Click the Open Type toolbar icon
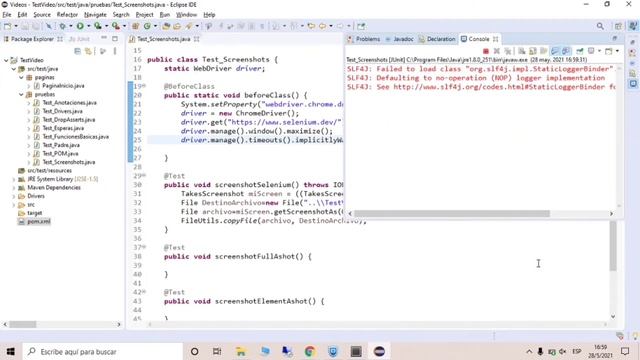 pyautogui.click(x=166, y=26)
